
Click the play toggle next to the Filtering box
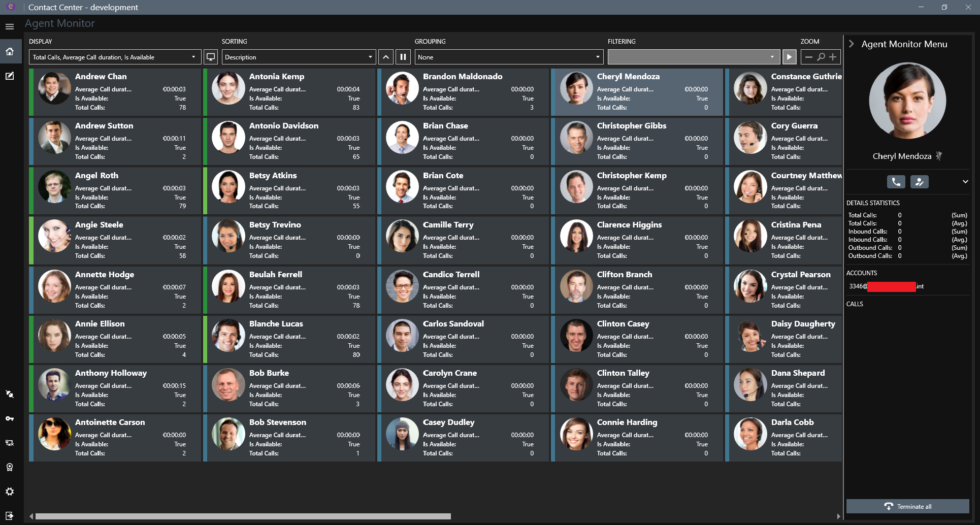click(789, 57)
